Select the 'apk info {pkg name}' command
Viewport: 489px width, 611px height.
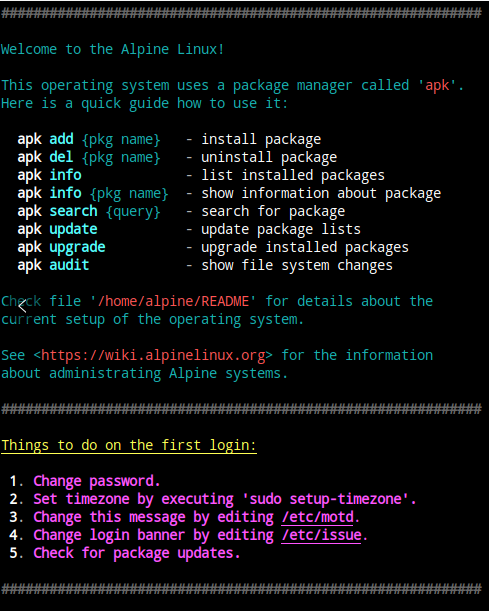tap(93, 193)
